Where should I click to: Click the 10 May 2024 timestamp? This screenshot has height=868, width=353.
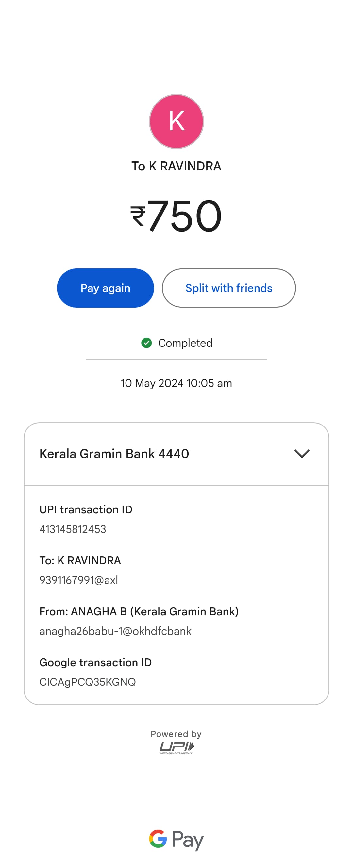[x=176, y=383]
